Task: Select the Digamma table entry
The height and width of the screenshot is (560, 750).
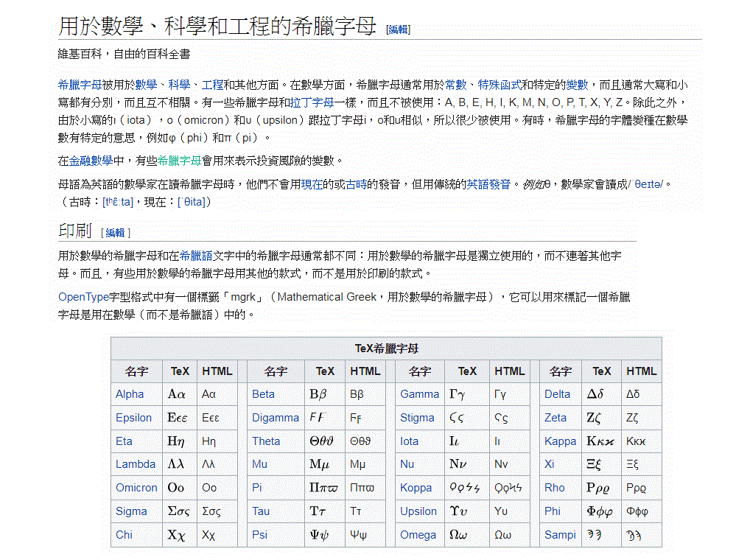Action: tap(275, 418)
